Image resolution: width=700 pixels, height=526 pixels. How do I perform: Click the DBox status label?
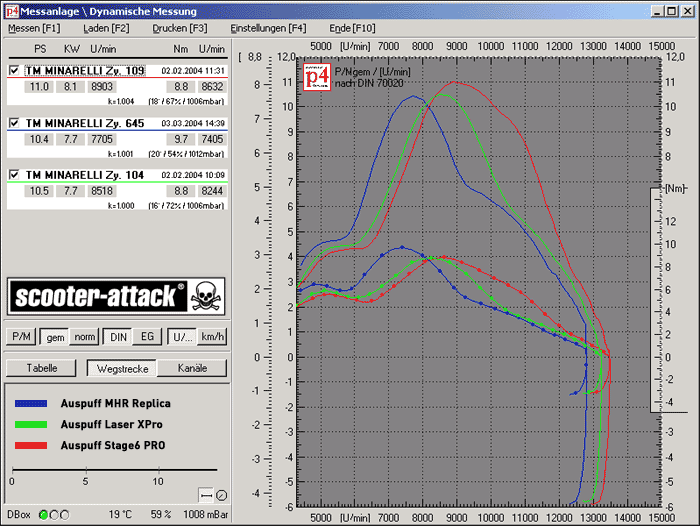pyautogui.click(x=19, y=515)
